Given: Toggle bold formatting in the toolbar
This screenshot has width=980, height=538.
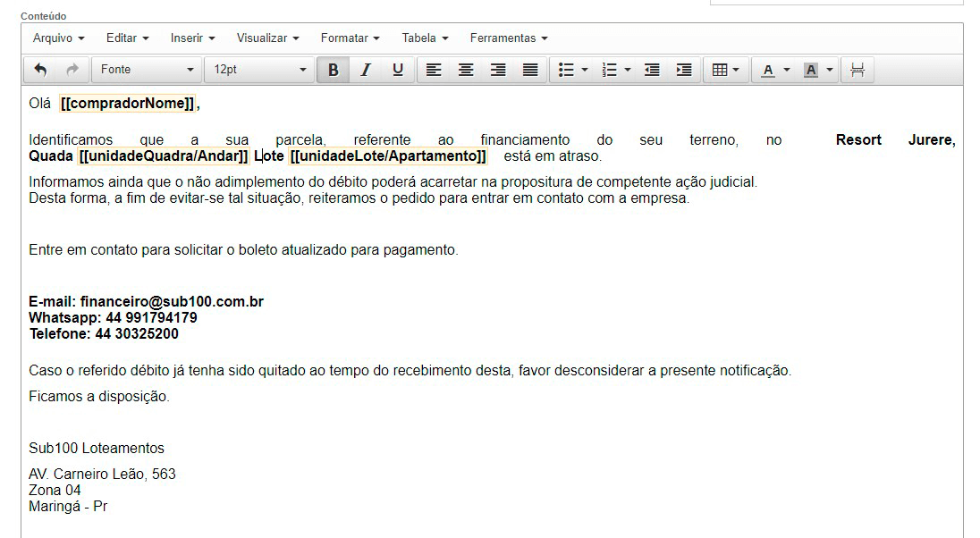Looking at the screenshot, I should 333,69.
